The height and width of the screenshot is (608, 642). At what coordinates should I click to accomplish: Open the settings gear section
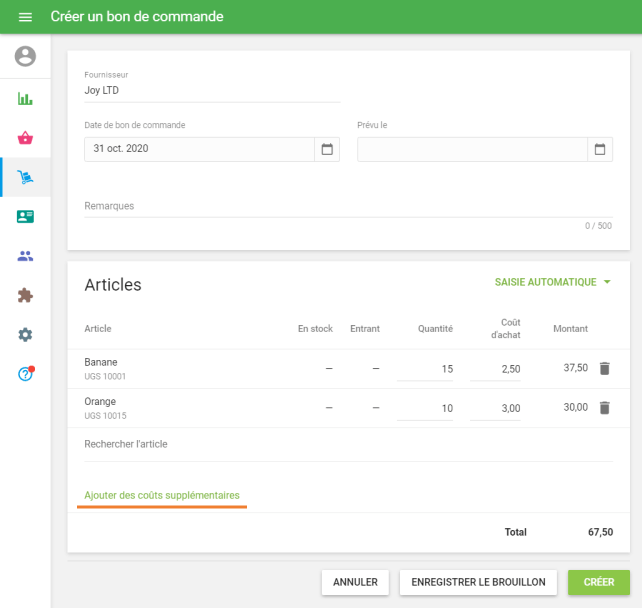25,334
